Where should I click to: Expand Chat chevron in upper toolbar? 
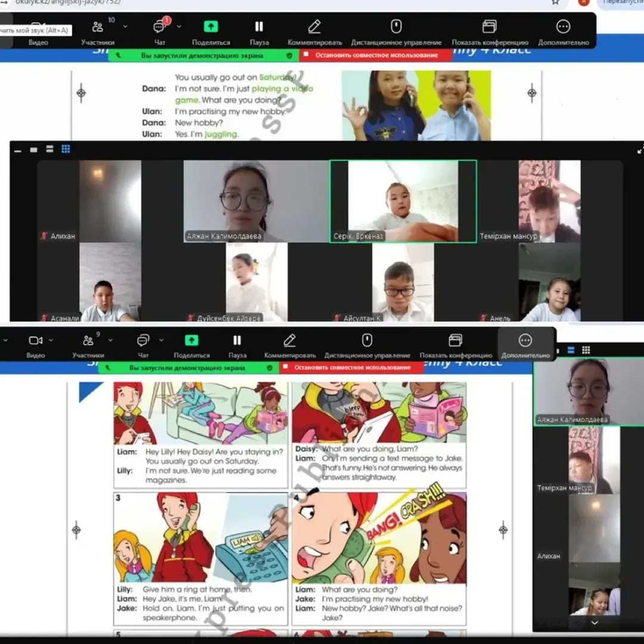(179, 27)
